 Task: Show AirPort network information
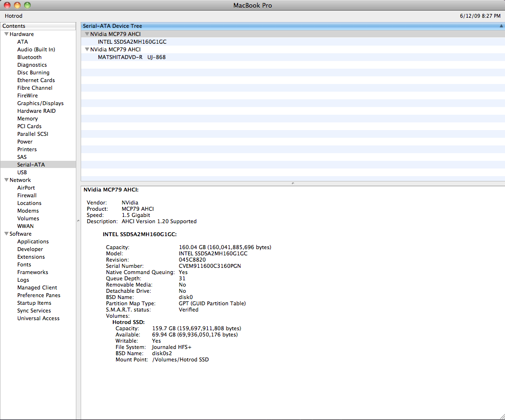coord(26,188)
